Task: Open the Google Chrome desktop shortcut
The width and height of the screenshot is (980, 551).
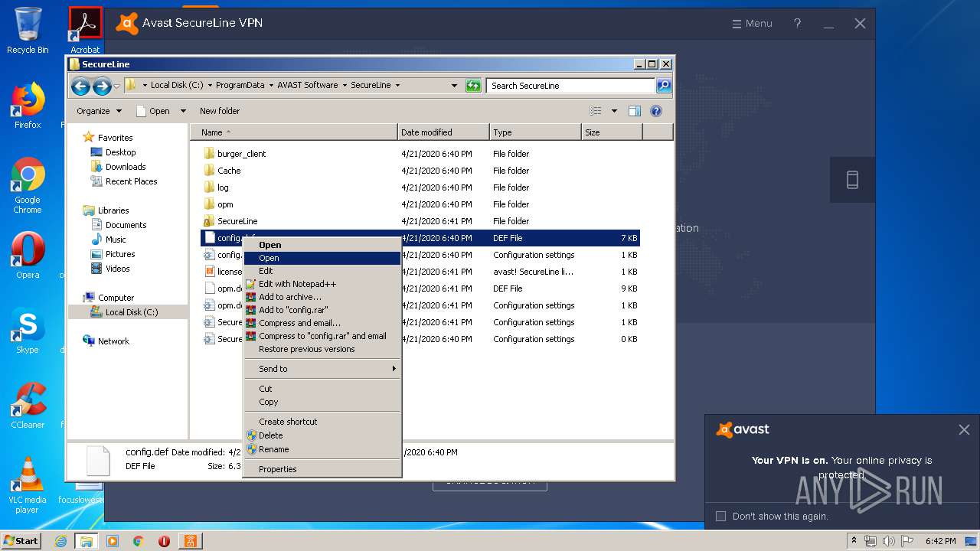Action: coord(28,185)
